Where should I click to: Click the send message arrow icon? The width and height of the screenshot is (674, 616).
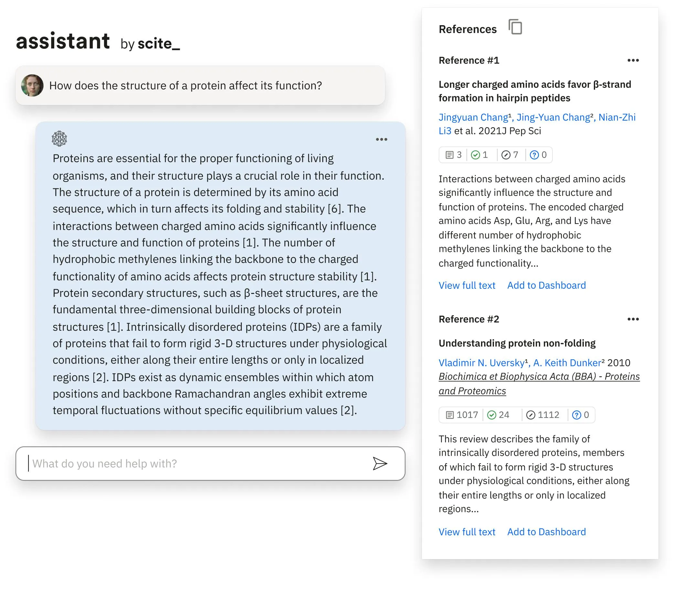click(x=380, y=464)
